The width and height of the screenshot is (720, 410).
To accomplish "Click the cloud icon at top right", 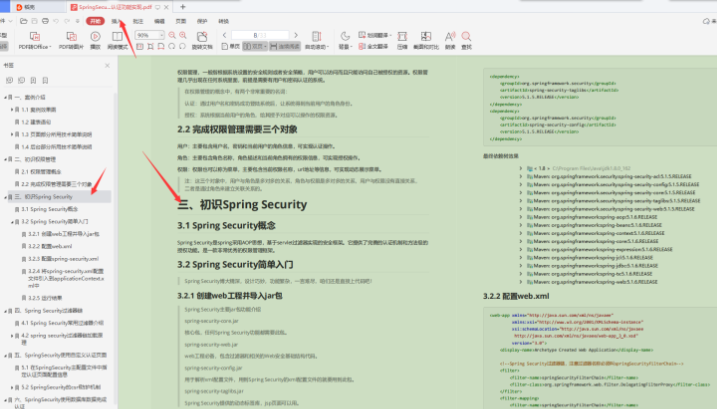I will 706,21.
